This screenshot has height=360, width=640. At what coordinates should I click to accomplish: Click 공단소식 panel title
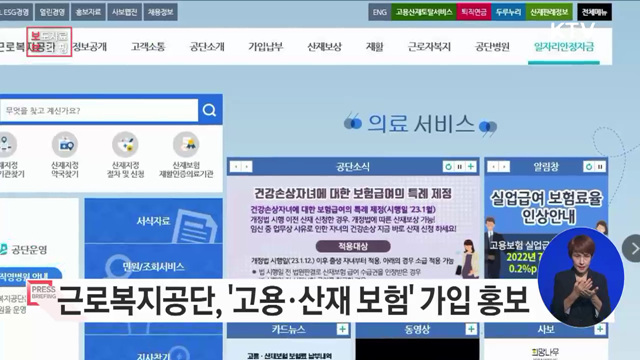pyautogui.click(x=353, y=167)
